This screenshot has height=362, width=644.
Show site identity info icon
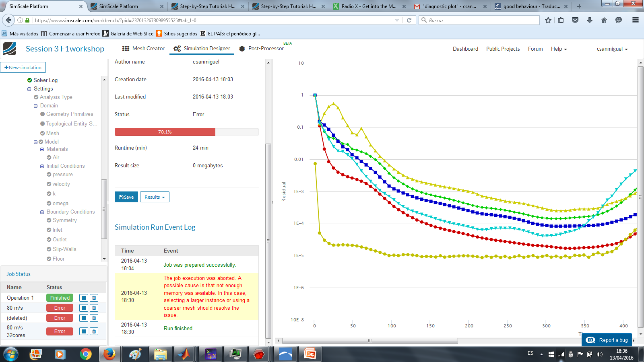coord(20,20)
